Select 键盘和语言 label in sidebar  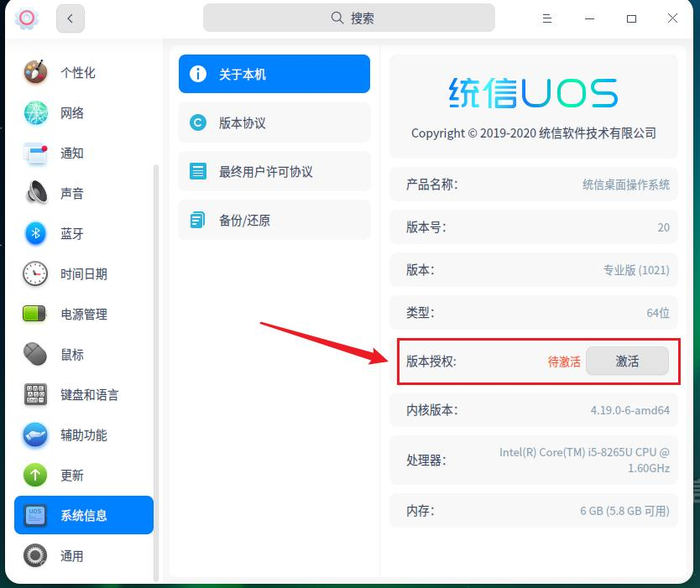pyautogui.click(x=90, y=395)
